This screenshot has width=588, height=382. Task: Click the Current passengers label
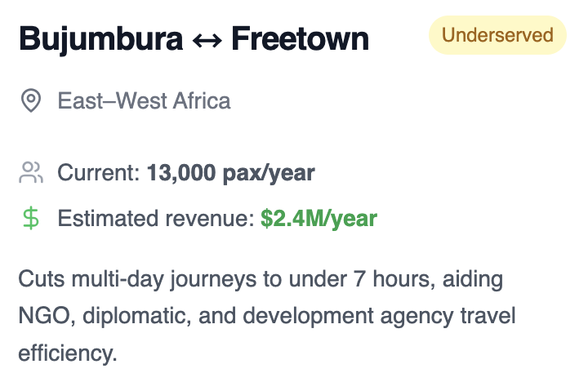[99, 172]
